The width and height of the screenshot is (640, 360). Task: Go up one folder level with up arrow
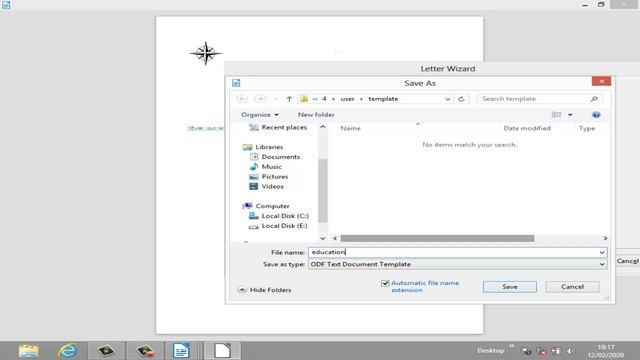(x=289, y=99)
